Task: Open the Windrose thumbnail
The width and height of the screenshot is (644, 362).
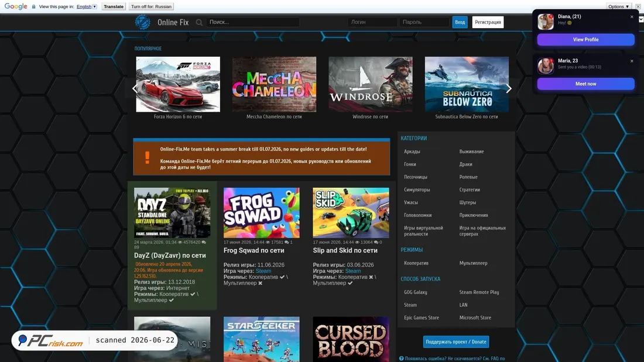Action: (x=371, y=84)
